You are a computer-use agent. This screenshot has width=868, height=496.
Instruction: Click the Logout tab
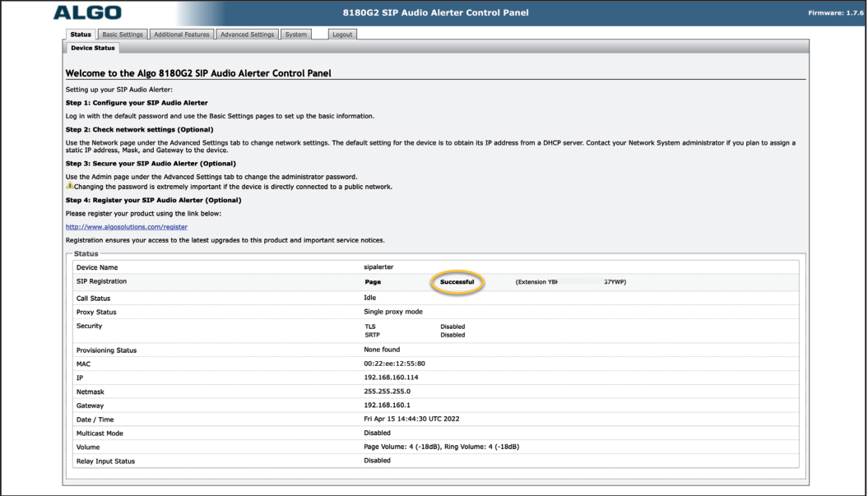coord(342,34)
